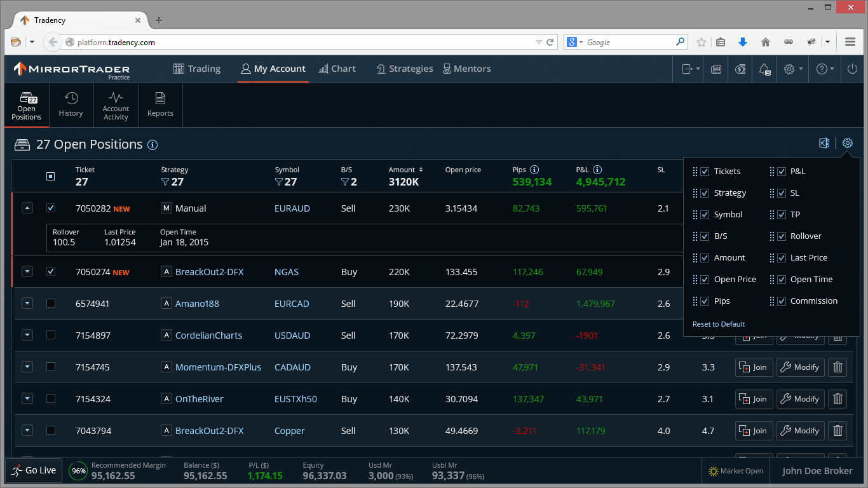Uncheck position 7050282 checkbox

[51, 208]
